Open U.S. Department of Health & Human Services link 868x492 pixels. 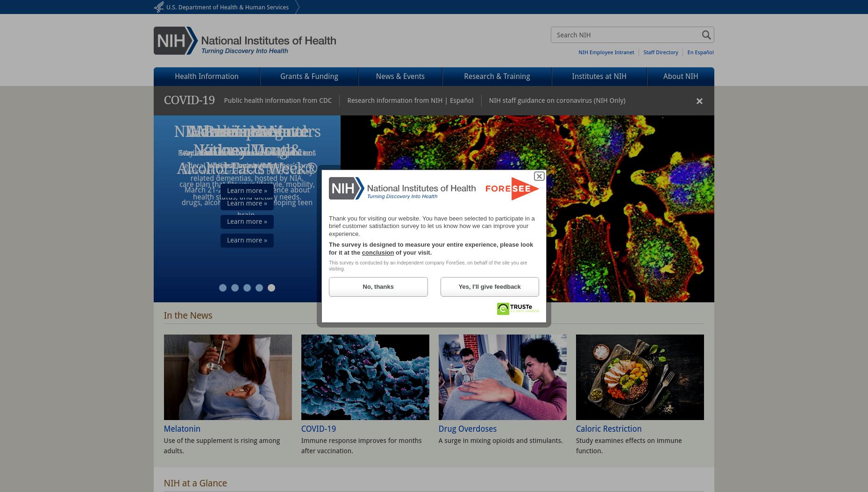(x=228, y=7)
